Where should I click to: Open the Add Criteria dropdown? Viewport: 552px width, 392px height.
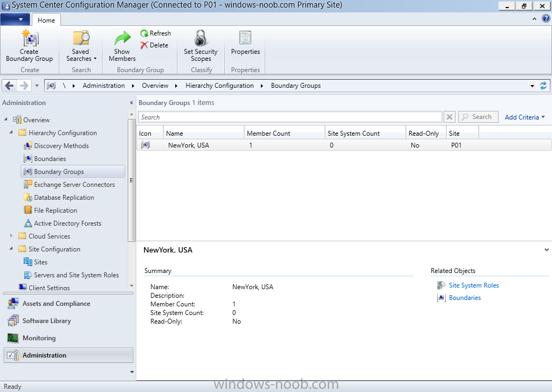(x=525, y=117)
